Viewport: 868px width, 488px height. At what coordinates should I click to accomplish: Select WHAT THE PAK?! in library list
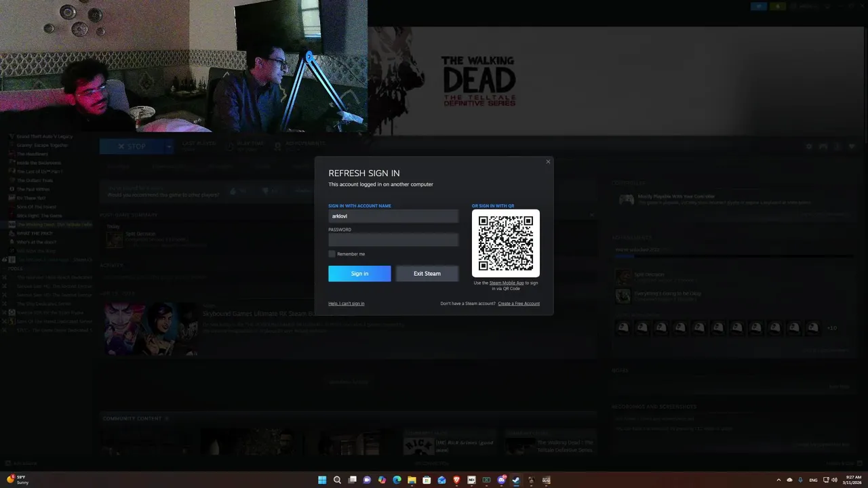[x=35, y=233]
